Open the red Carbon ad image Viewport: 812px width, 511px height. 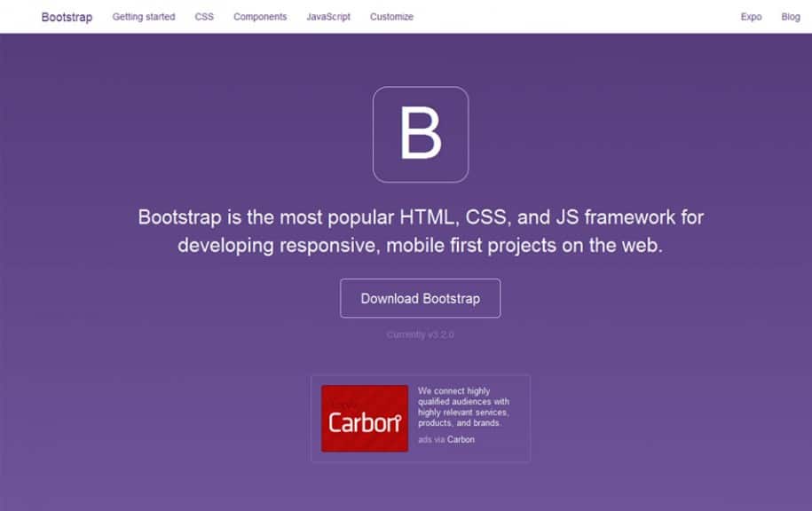click(x=364, y=418)
